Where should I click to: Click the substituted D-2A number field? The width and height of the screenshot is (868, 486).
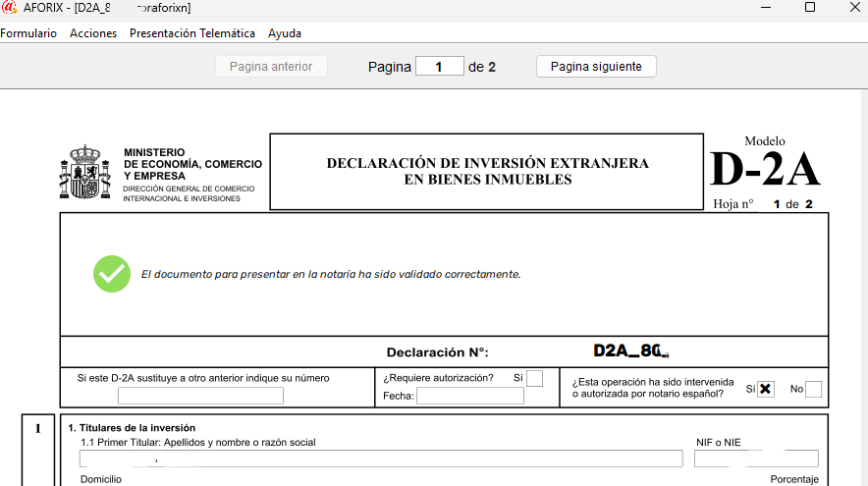[200, 396]
